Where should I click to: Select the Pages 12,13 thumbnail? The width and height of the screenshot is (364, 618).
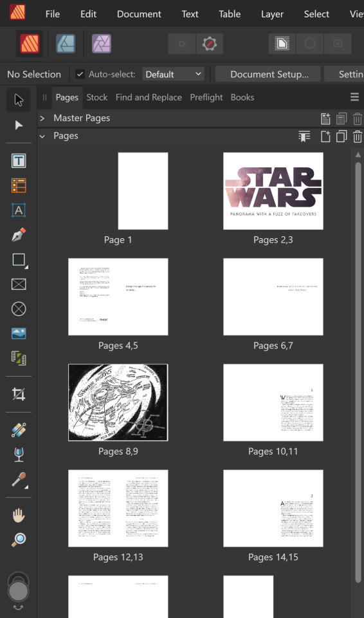(x=118, y=509)
